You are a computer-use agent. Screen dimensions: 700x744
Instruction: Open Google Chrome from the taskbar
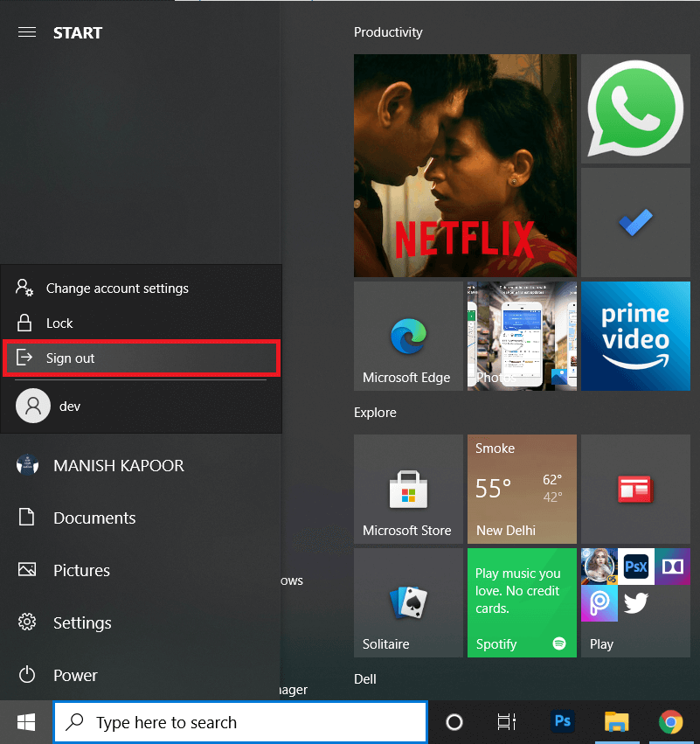point(670,722)
